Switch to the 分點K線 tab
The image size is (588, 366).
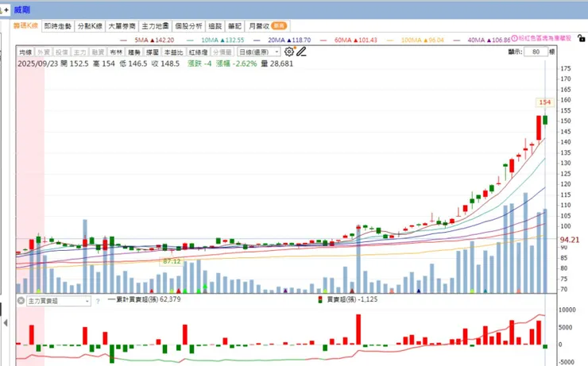[90, 26]
